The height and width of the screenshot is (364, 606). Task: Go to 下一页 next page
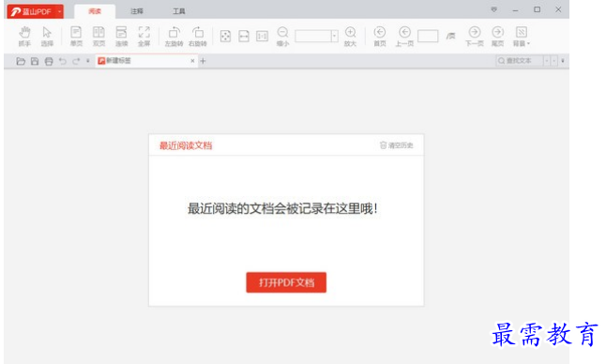pyautogui.click(x=475, y=37)
